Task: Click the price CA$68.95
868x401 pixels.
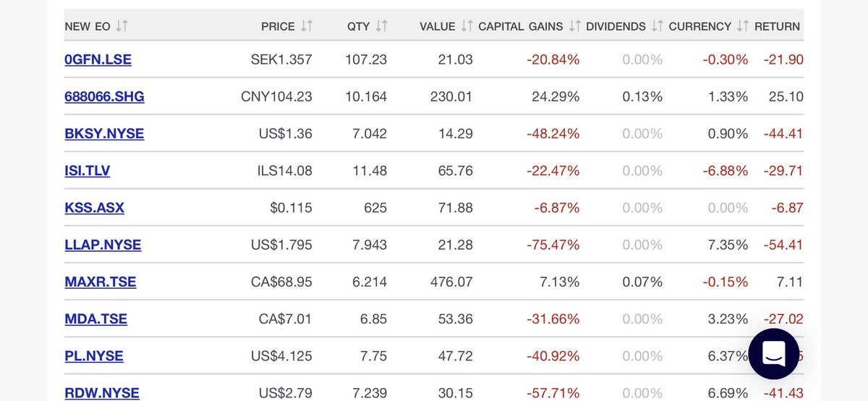Action: pos(282,282)
